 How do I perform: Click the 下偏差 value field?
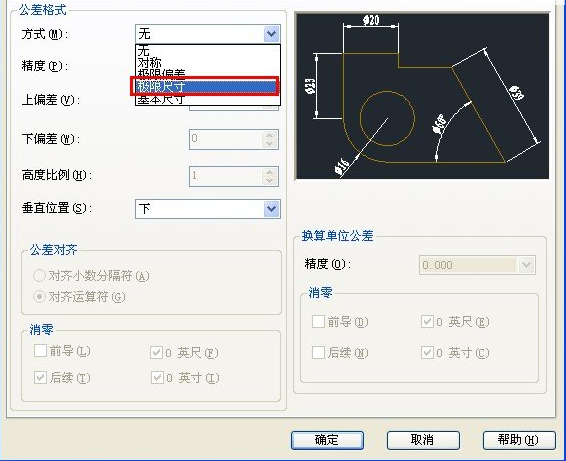226,139
